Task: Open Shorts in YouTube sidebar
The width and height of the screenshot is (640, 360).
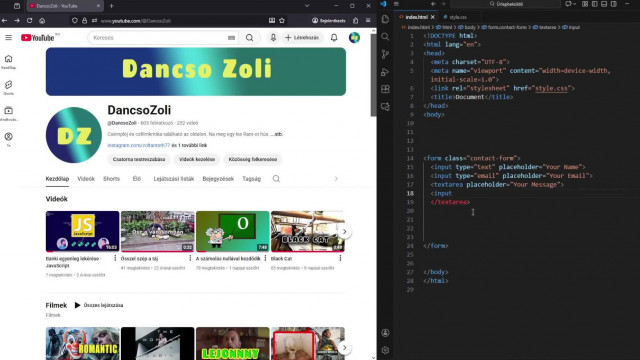Action: 9,88
